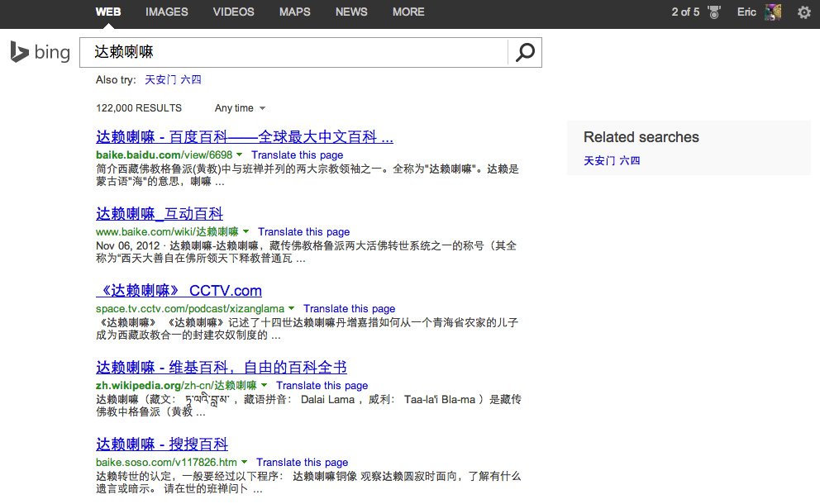Translate the baike.soso.com result page
Image resolution: width=820 pixels, height=504 pixels.
(303, 462)
